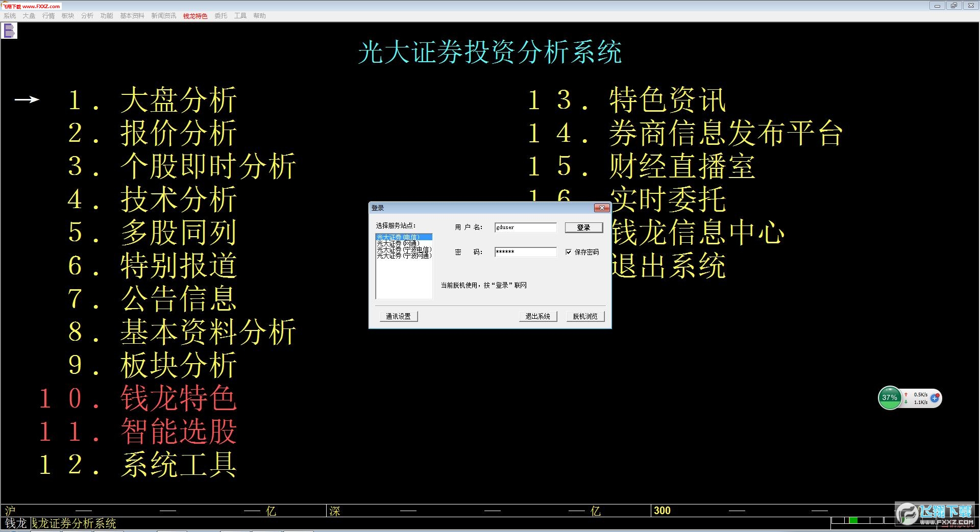Click the 登录 button in the dialog
980x532 pixels.
[584, 227]
